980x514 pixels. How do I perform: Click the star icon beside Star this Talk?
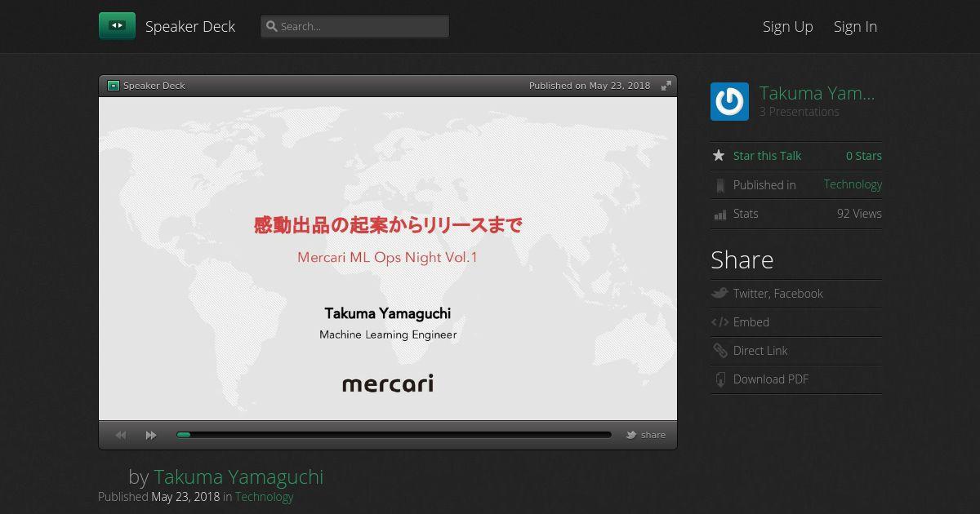click(x=719, y=155)
